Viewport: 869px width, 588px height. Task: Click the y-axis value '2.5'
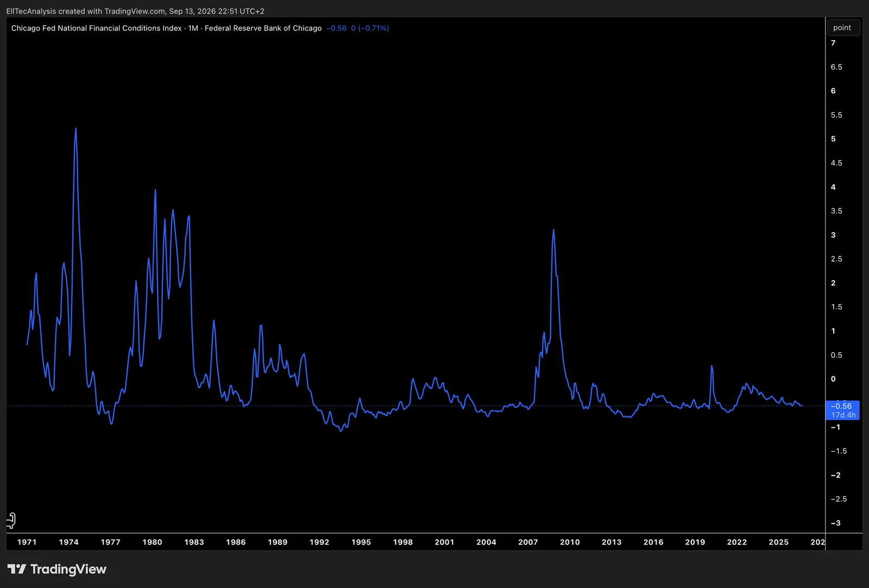(836, 259)
